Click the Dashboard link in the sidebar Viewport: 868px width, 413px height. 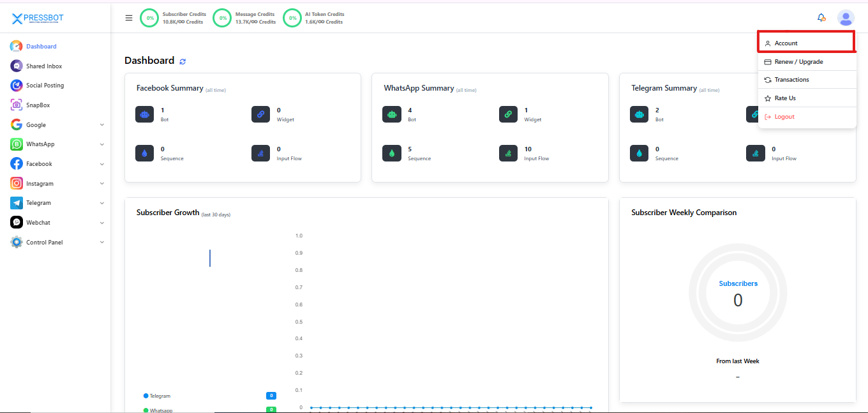(x=41, y=47)
